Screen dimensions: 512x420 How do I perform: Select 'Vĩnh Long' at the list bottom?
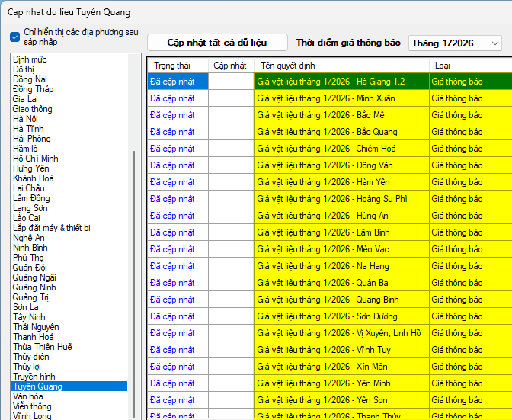pos(33,416)
